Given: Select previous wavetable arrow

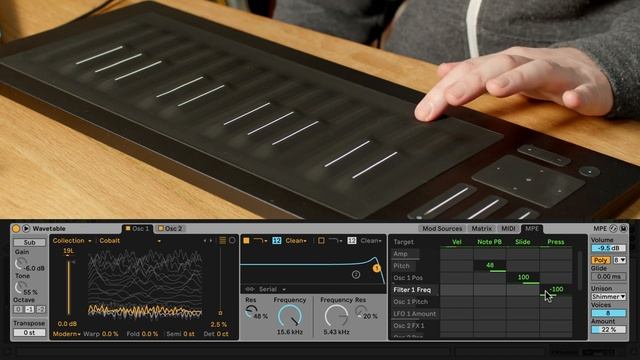Looking at the screenshot, I should (205, 241).
